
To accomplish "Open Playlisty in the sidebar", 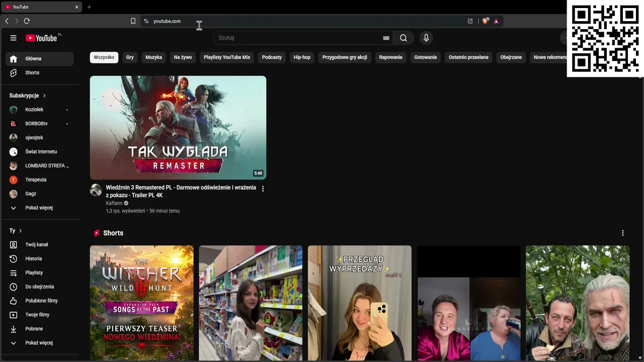I will point(40,273).
